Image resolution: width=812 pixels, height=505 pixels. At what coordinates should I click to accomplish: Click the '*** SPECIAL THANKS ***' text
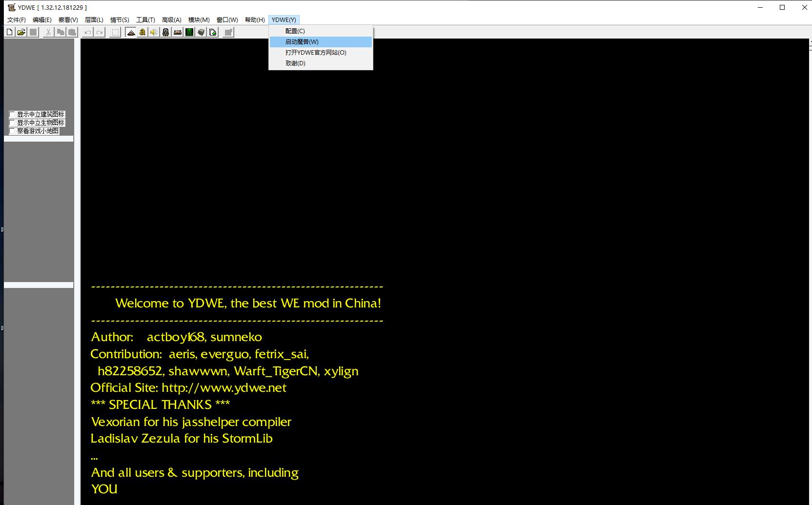(160, 404)
